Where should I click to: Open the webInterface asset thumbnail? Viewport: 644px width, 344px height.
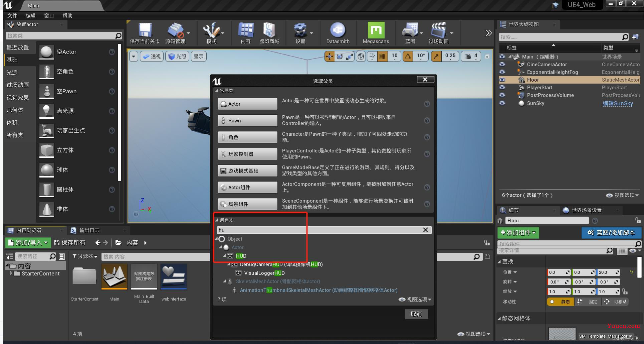click(174, 277)
